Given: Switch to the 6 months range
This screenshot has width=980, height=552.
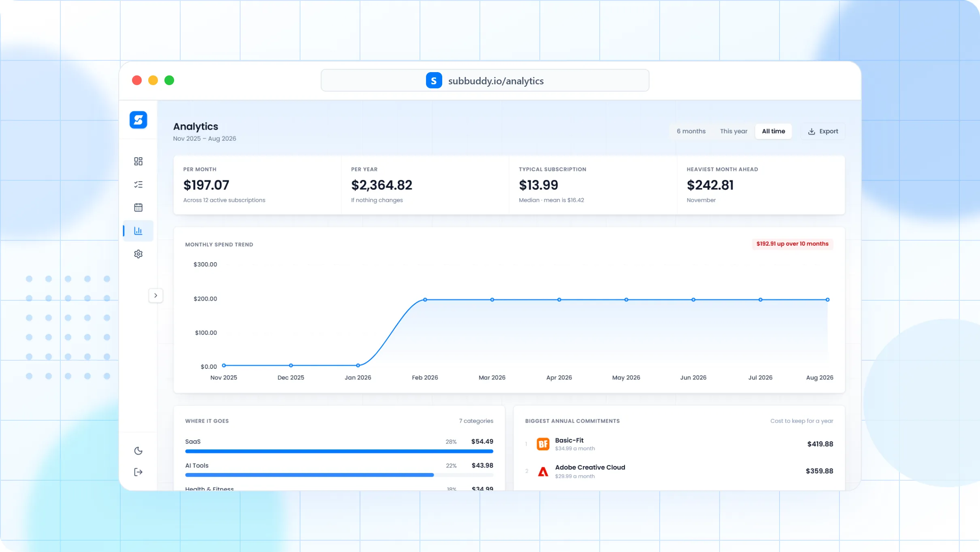Looking at the screenshot, I should (x=691, y=131).
